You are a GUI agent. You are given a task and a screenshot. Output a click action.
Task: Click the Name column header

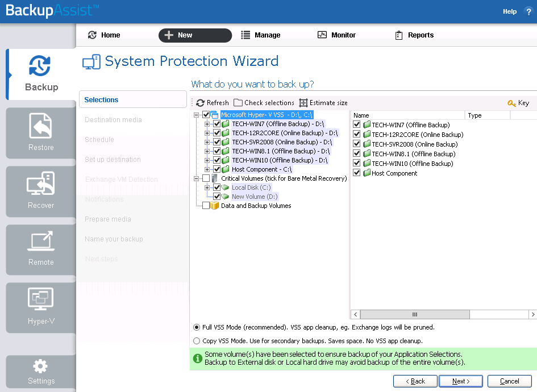point(407,115)
